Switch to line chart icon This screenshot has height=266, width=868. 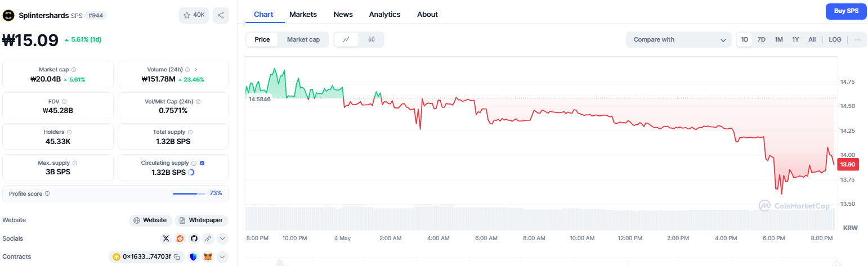tap(346, 39)
